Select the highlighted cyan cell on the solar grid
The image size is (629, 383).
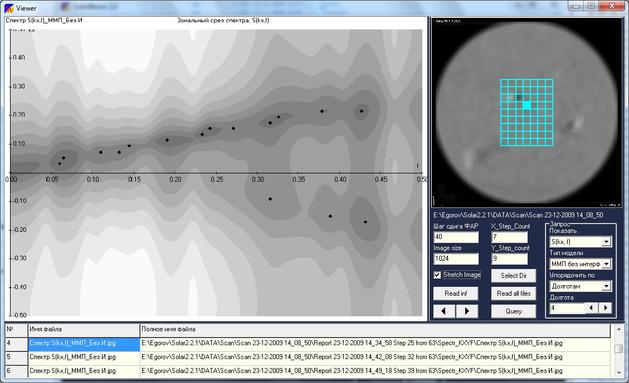pos(527,105)
